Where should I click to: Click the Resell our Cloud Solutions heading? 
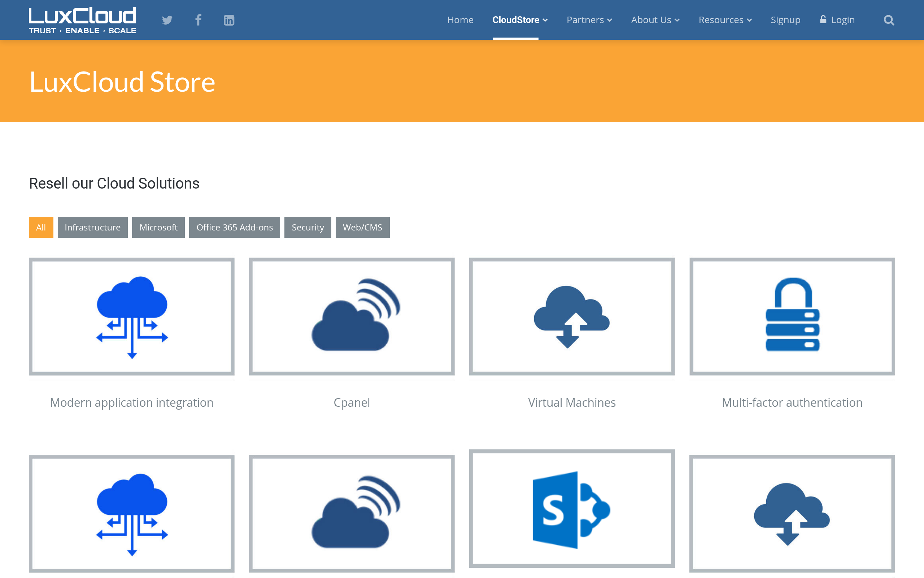(x=114, y=184)
